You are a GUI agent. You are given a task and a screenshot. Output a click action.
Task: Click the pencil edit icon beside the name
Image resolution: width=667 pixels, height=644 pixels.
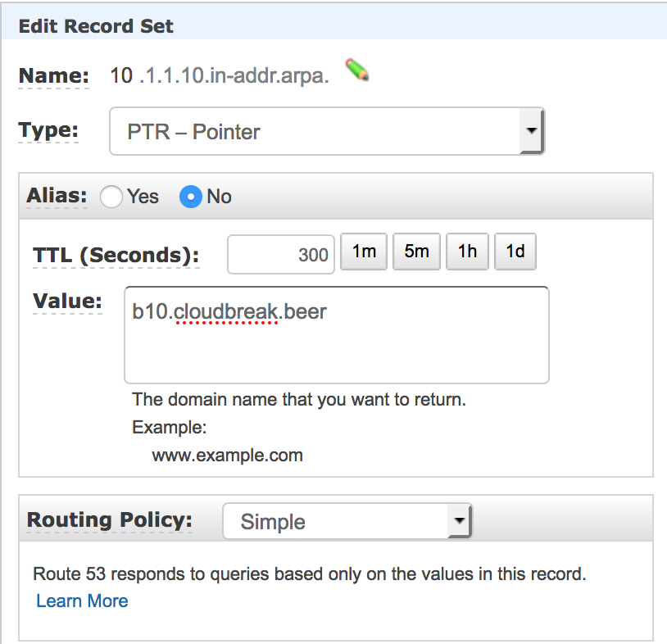(357, 70)
